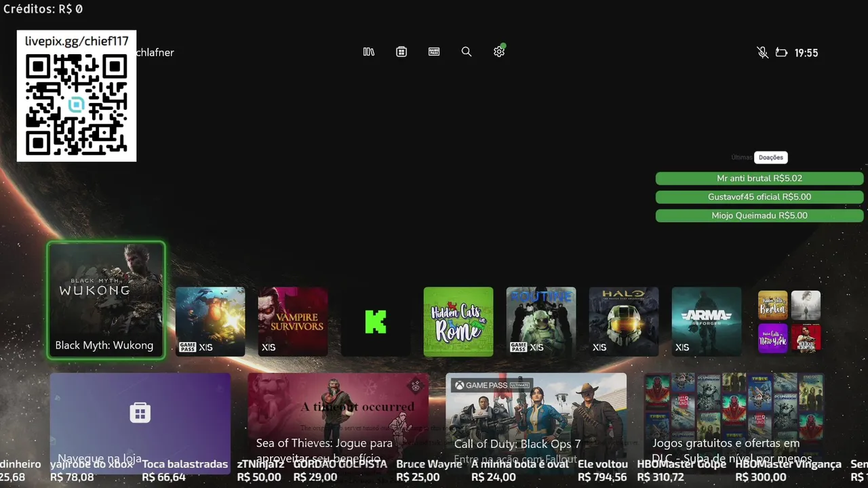
Task: Launch Black Myth: Wukong tile
Action: click(x=106, y=300)
